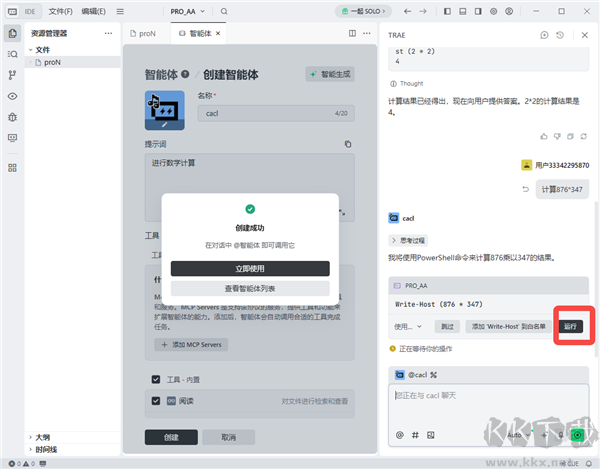This screenshot has height=469, width=600.
Task: Click the 名称 input field with cacl
Action: pos(276,113)
